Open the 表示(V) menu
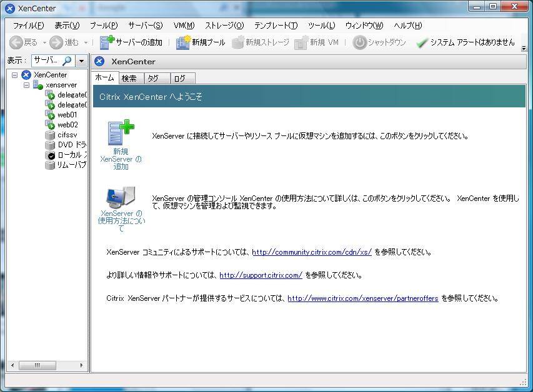 [x=67, y=26]
